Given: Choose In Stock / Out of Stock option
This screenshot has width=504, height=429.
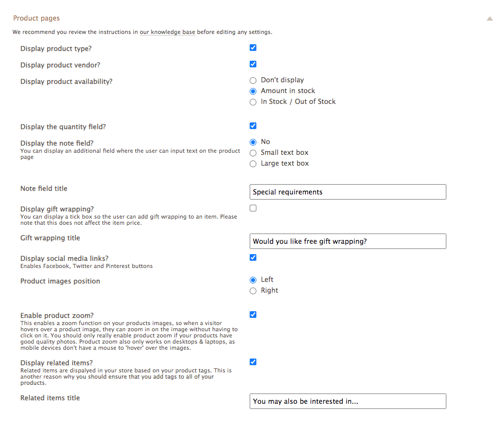Looking at the screenshot, I should (253, 102).
